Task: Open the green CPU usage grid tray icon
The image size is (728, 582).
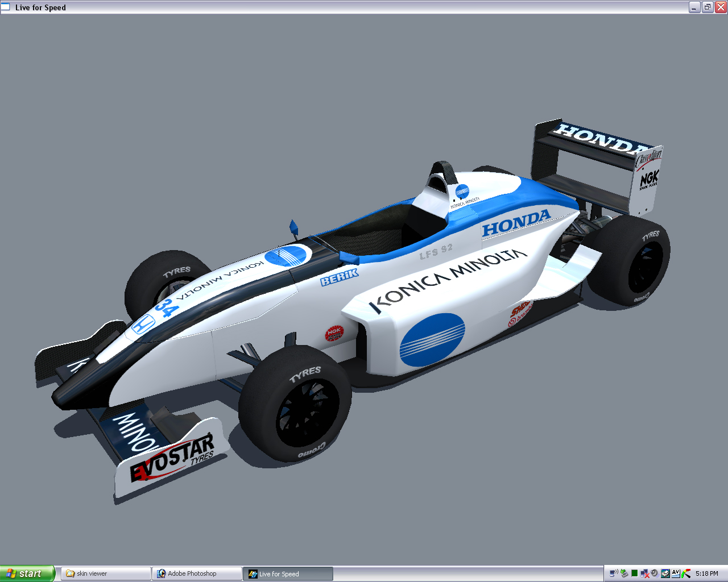Action: pyautogui.click(x=634, y=573)
